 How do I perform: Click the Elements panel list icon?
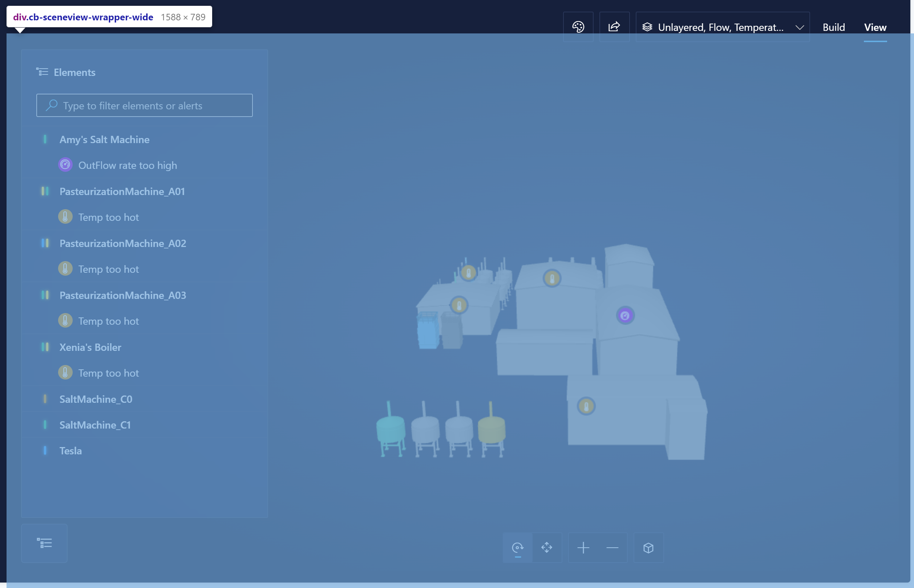pyautogui.click(x=42, y=72)
